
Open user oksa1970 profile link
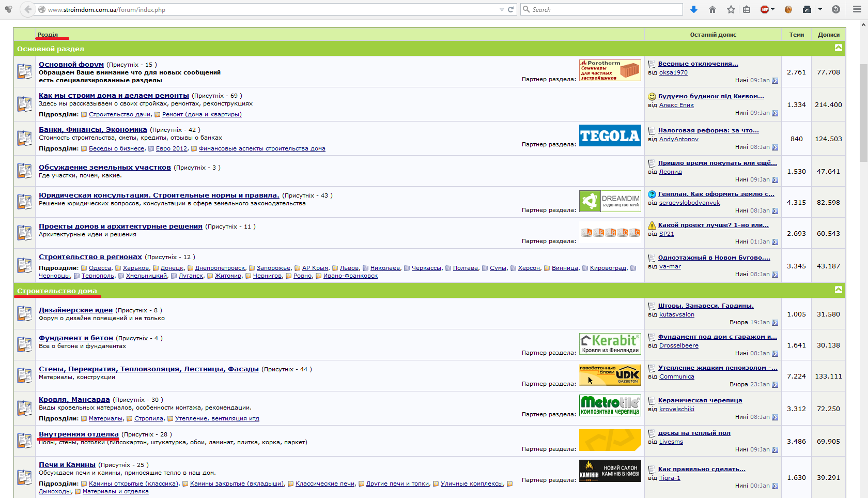[673, 72]
